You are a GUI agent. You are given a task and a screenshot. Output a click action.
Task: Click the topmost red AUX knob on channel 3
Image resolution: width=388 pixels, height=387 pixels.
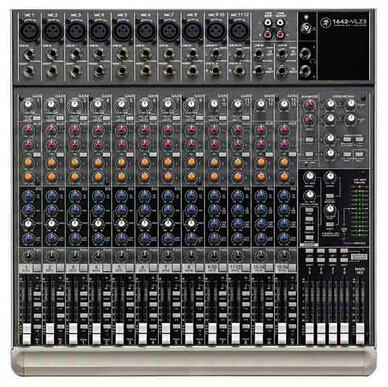75,130
